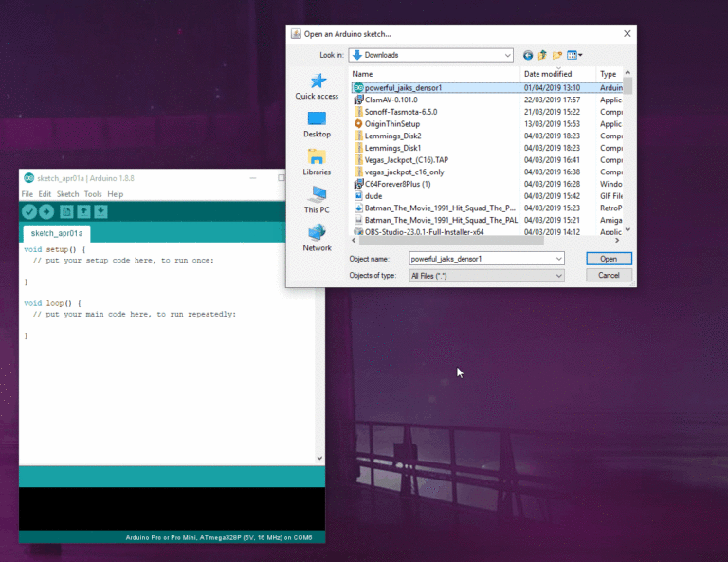Image resolution: width=728 pixels, height=562 pixels.
Task: Click the New sketch toolbar icon
Action: point(66,211)
